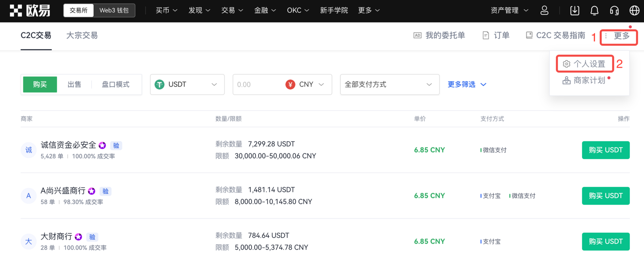Image resolution: width=644 pixels, height=258 pixels.
Task: Select the 出售 sell option
Action: point(74,84)
